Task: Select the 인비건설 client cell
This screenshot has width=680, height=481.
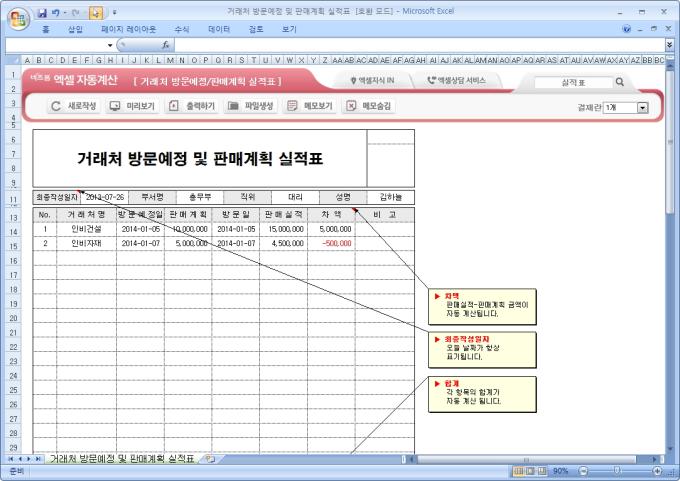Action: (x=86, y=229)
